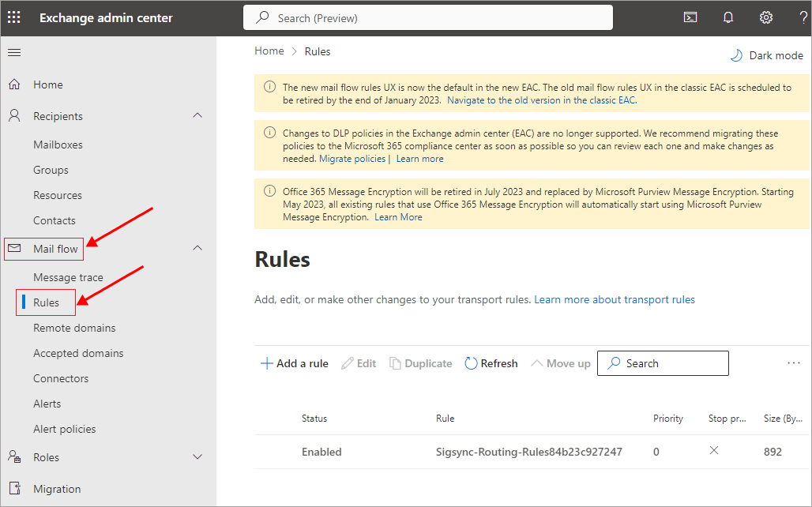Collapse the Mail flow section chevron
The width and height of the screenshot is (812, 507).
pyautogui.click(x=197, y=249)
